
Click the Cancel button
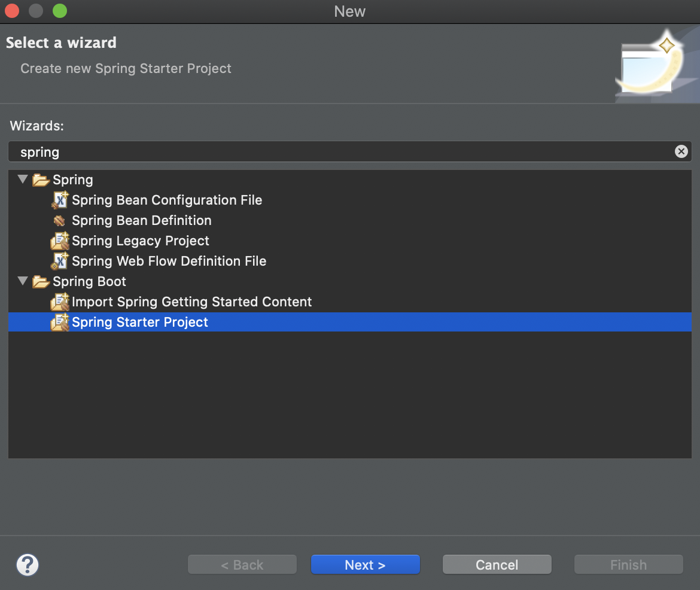point(497,565)
